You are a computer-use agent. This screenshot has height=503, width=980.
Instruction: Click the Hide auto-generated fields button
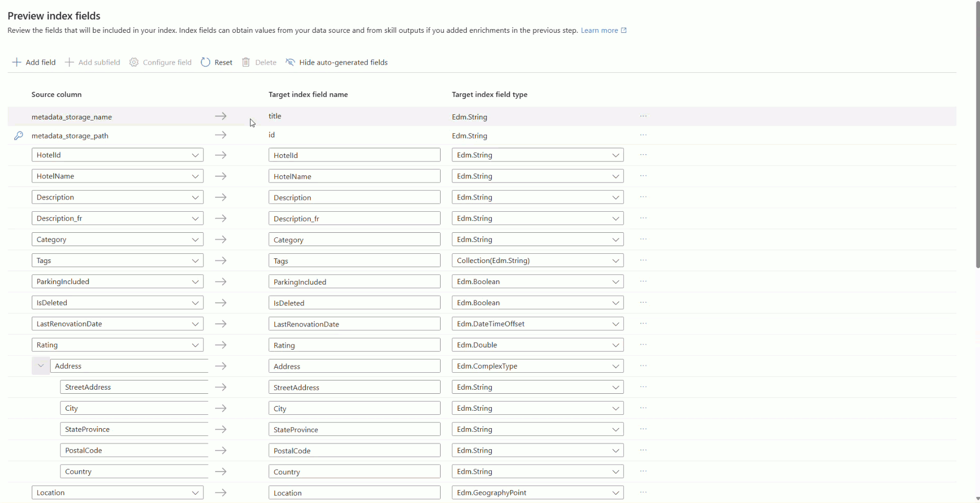pos(343,62)
